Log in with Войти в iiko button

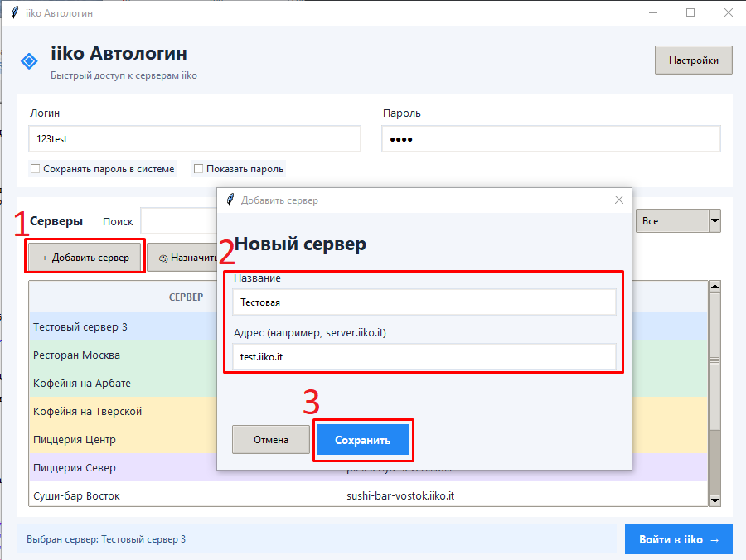click(x=678, y=539)
